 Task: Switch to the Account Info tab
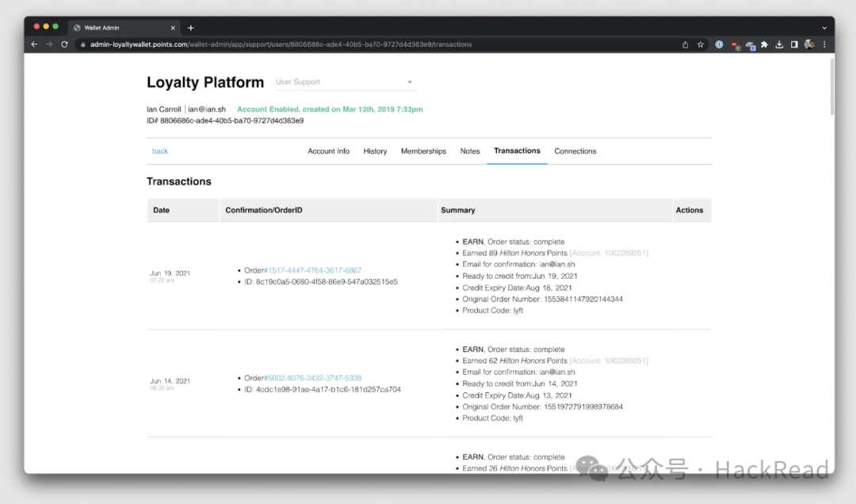coord(328,151)
